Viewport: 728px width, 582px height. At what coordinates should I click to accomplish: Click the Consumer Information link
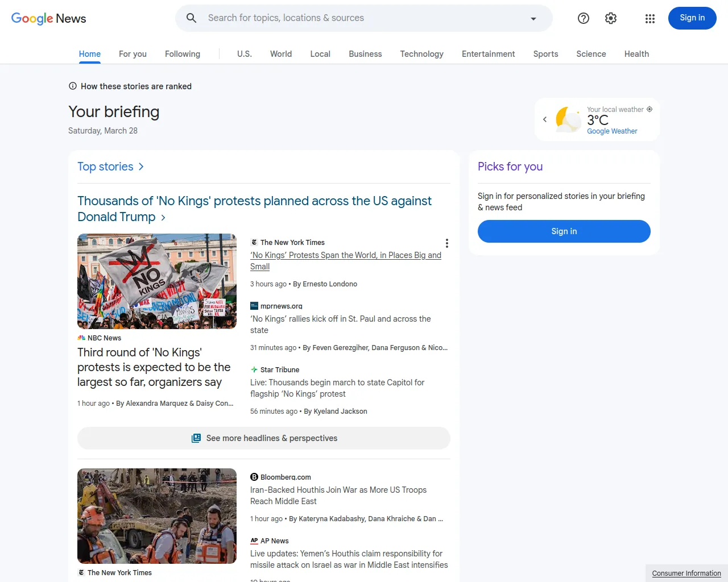click(x=685, y=573)
